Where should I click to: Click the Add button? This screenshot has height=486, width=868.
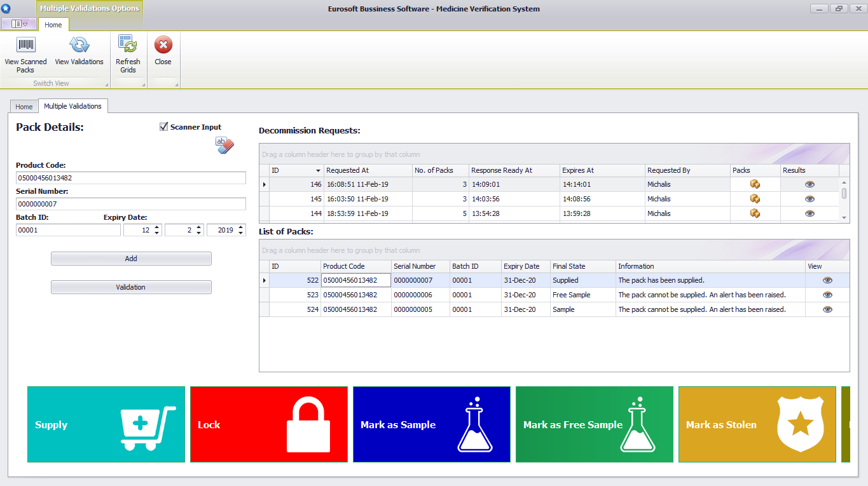click(131, 259)
